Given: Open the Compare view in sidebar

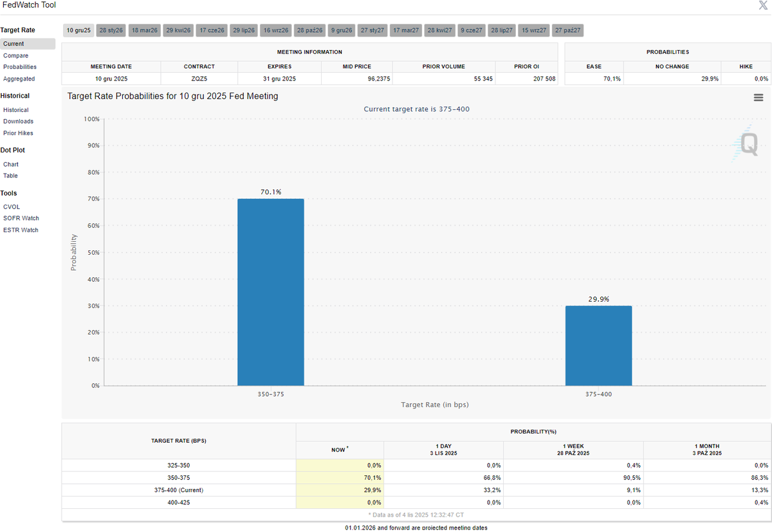Looking at the screenshot, I should tap(15, 55).
